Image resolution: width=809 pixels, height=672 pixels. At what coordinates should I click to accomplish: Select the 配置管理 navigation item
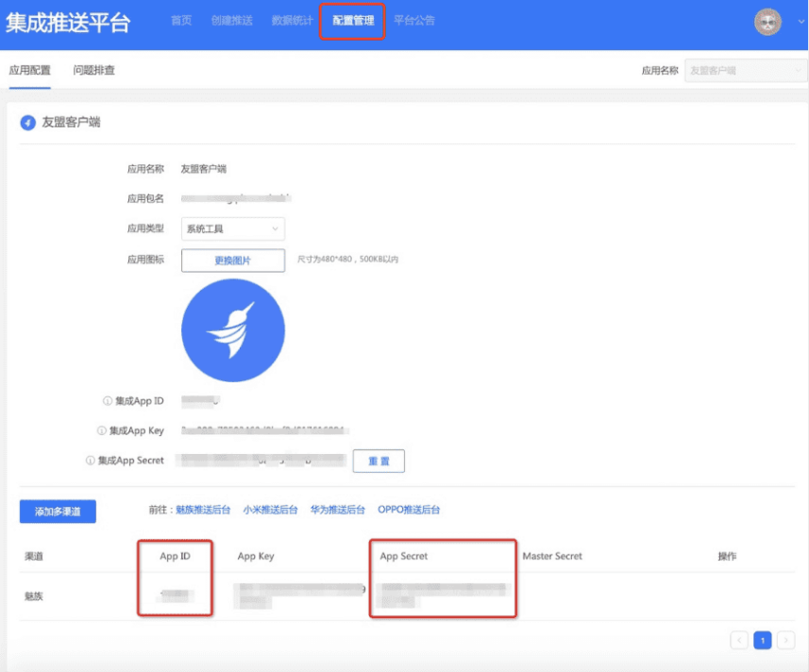[x=353, y=21]
